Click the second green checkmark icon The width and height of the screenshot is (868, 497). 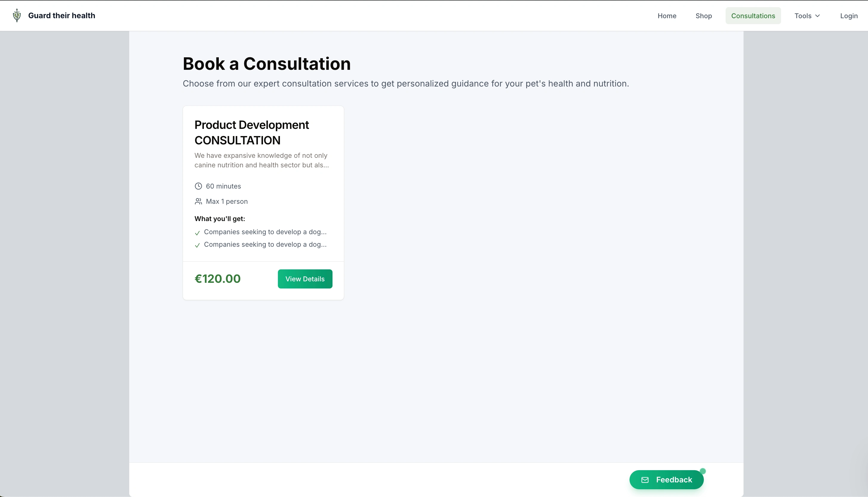pyautogui.click(x=197, y=246)
